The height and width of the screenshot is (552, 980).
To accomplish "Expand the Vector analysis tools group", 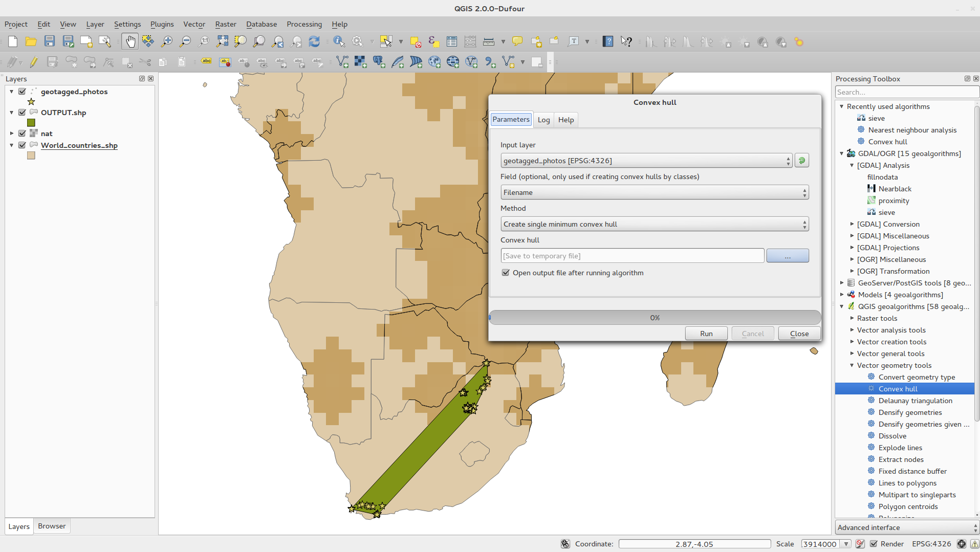I will [x=852, y=330].
